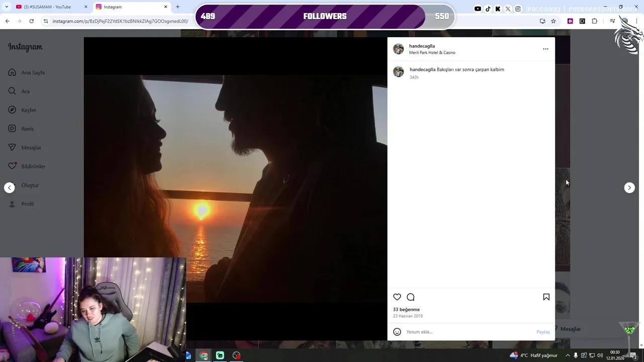The height and width of the screenshot is (362, 644).
Task: Click the Mesajlar paper plane icon
Action: [x=12, y=147]
